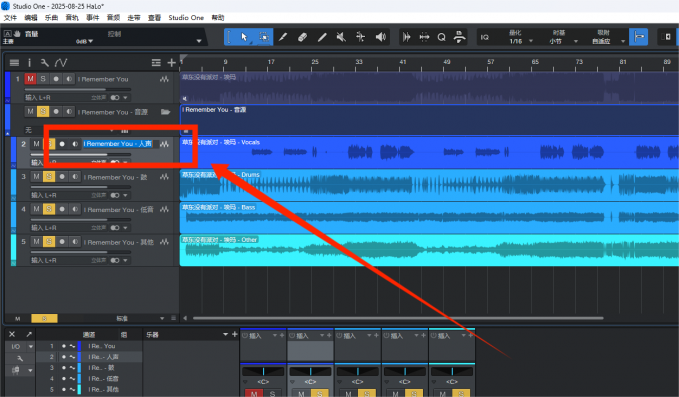Add an insert on the first mixer channel
The image size is (679, 397).
click(x=282, y=336)
